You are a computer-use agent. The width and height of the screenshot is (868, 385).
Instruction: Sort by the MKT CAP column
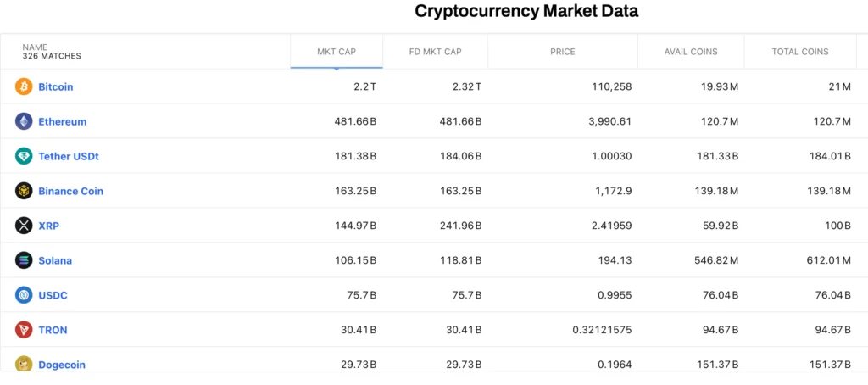pos(337,52)
